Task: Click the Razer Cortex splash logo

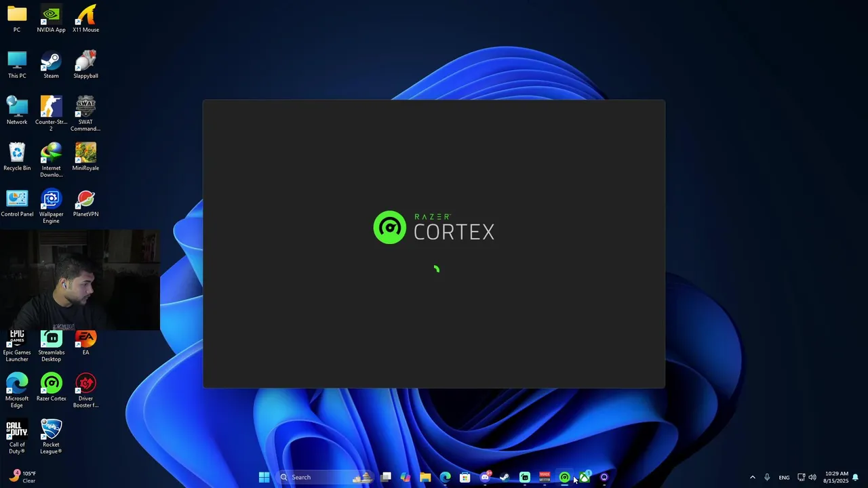Action: 434,227
